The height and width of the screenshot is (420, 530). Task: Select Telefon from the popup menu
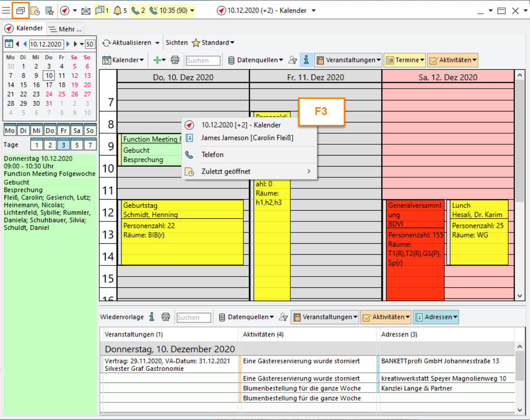(212, 155)
